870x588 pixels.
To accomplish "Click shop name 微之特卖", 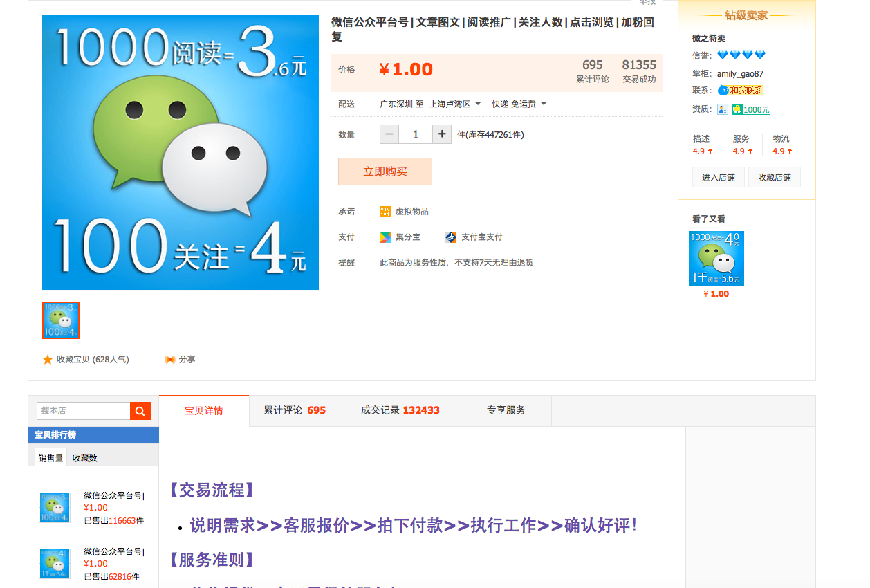I will point(709,38).
